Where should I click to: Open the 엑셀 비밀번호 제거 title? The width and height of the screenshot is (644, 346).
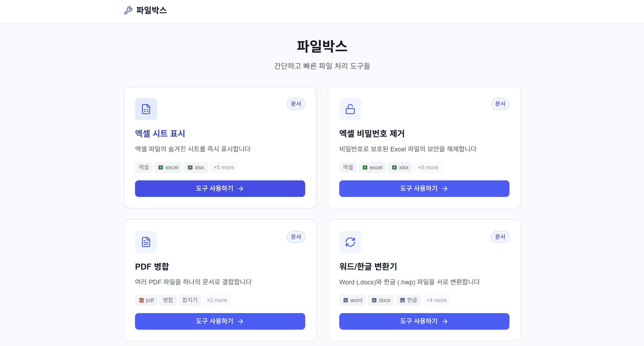pos(372,133)
